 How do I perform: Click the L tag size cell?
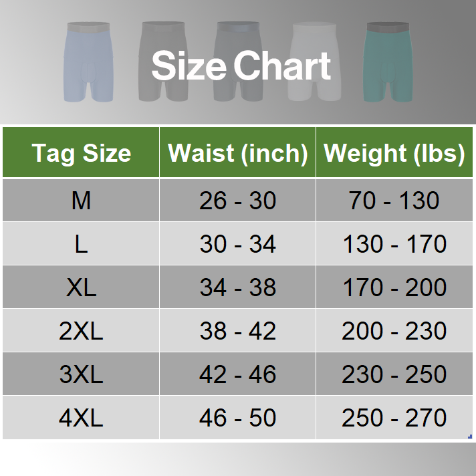coord(81,244)
